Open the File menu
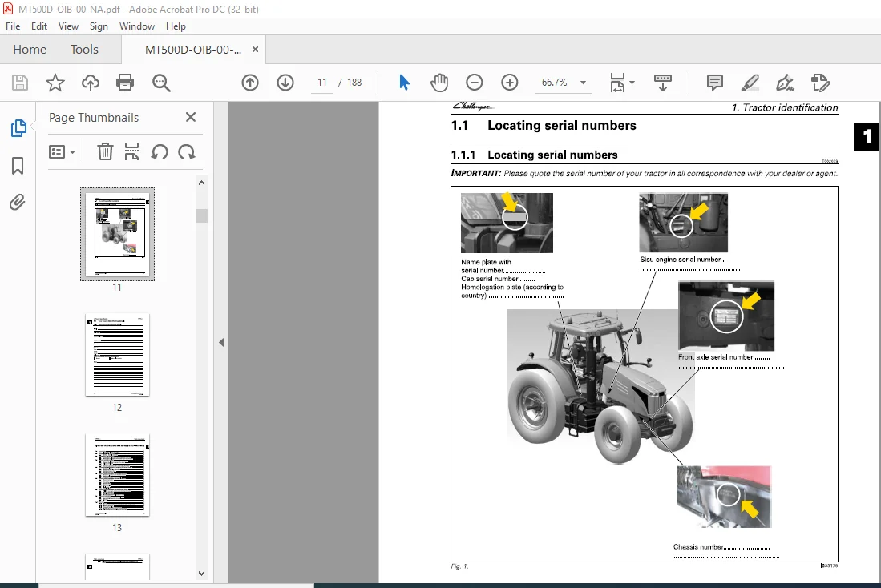Screen dimensions: 881x588 pyautogui.click(x=13, y=26)
